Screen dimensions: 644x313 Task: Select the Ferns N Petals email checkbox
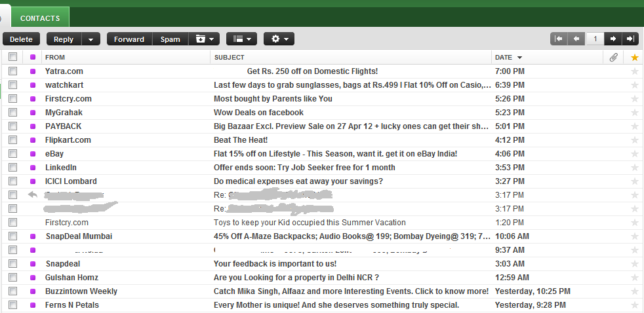point(12,304)
